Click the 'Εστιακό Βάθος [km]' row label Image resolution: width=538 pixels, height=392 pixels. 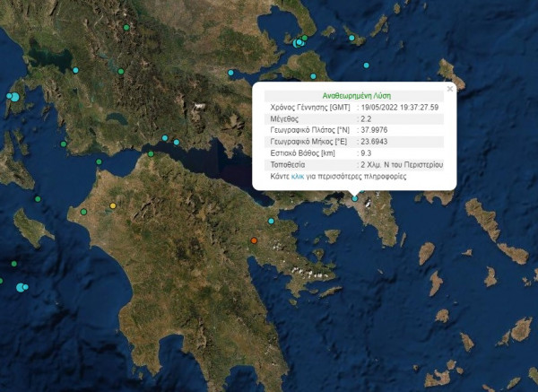pyautogui.click(x=302, y=153)
